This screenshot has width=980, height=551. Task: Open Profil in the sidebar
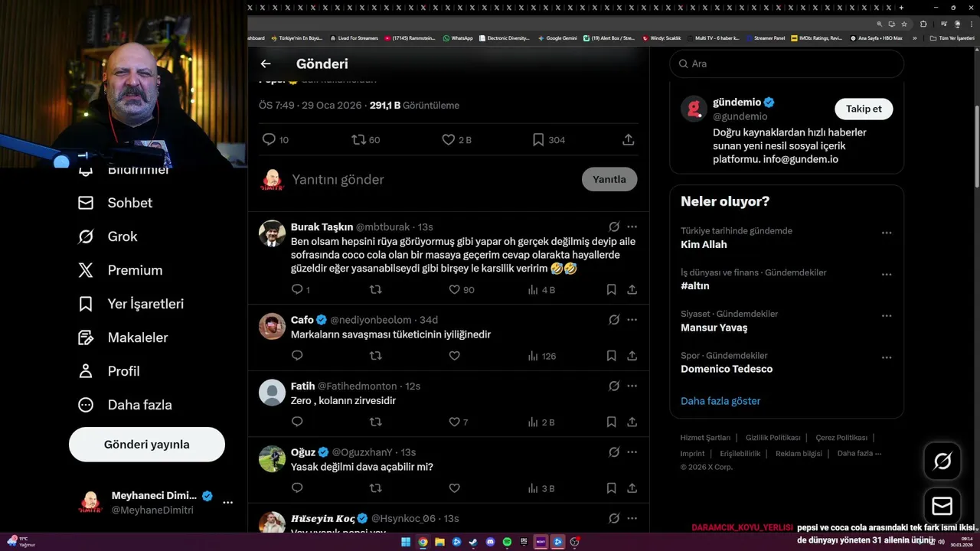[x=109, y=371]
